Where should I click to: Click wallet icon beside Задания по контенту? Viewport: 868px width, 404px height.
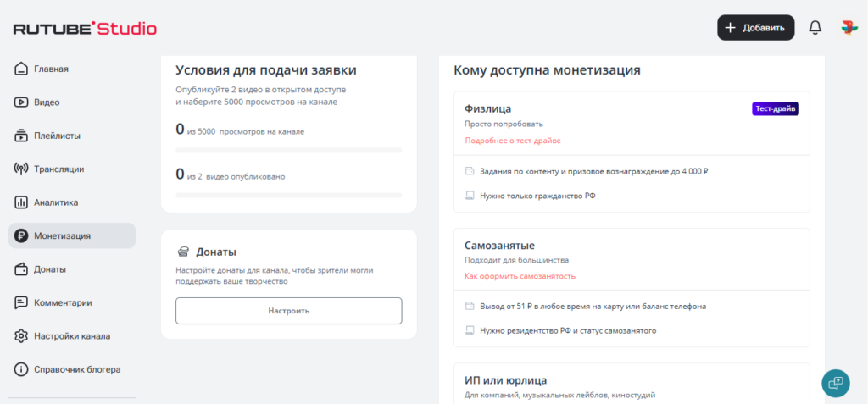click(x=470, y=171)
